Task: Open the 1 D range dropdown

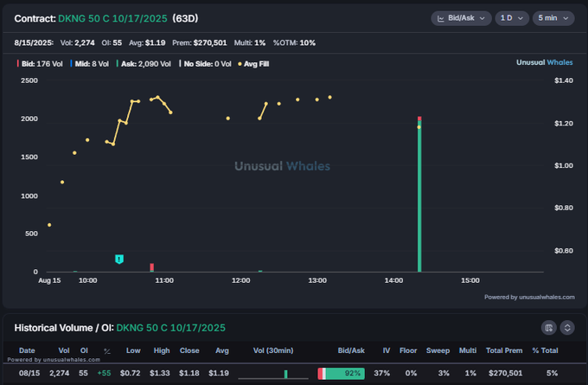Action: pyautogui.click(x=512, y=18)
